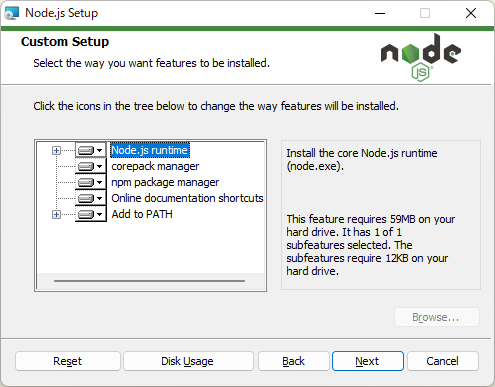The image size is (495, 387).
Task: Click the Node.js logo in header
Action: [421, 57]
